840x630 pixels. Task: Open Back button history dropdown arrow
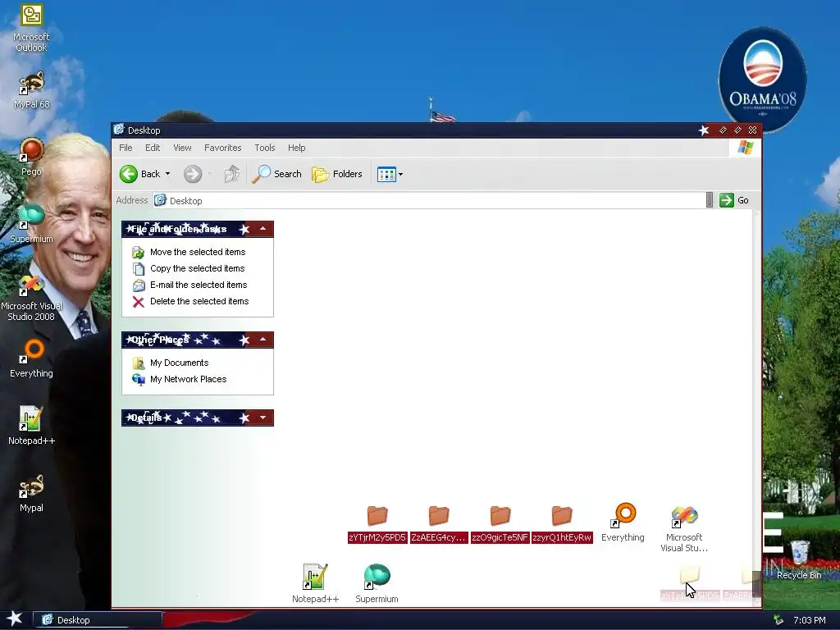(x=167, y=174)
